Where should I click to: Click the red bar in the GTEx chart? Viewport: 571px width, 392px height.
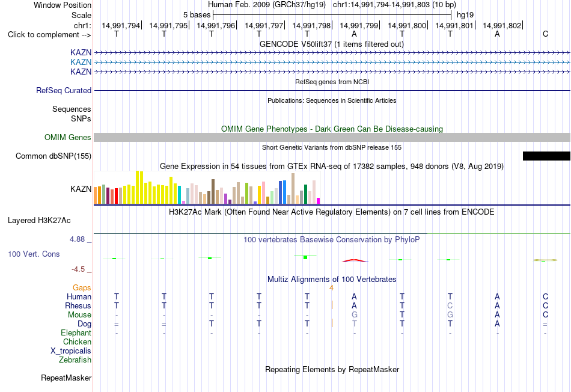pyautogui.click(x=116, y=196)
